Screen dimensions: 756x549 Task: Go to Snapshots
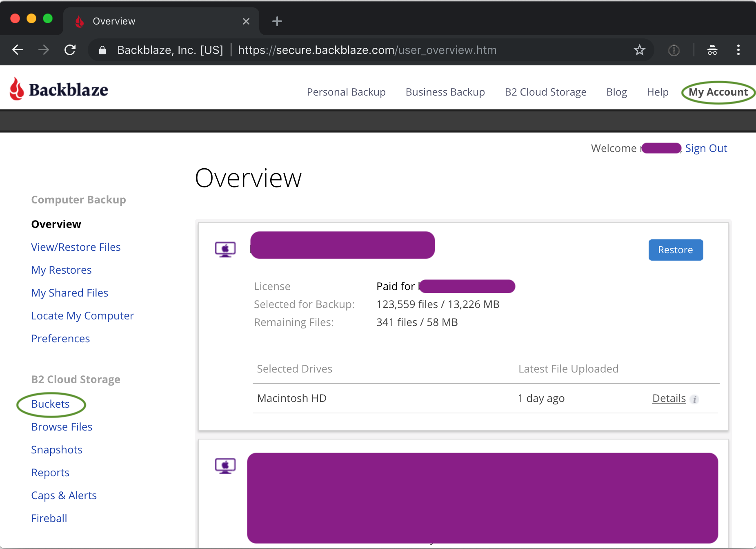[x=57, y=449]
